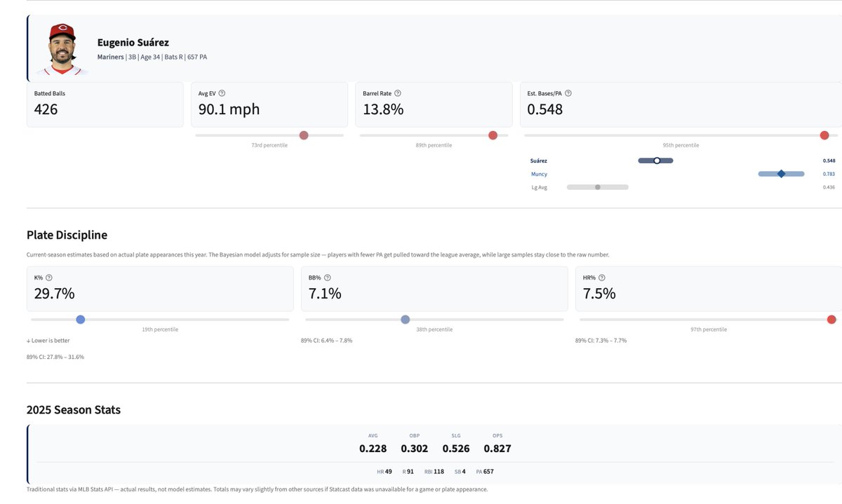
Task: Click the Muncy comparison link
Action: [539, 174]
